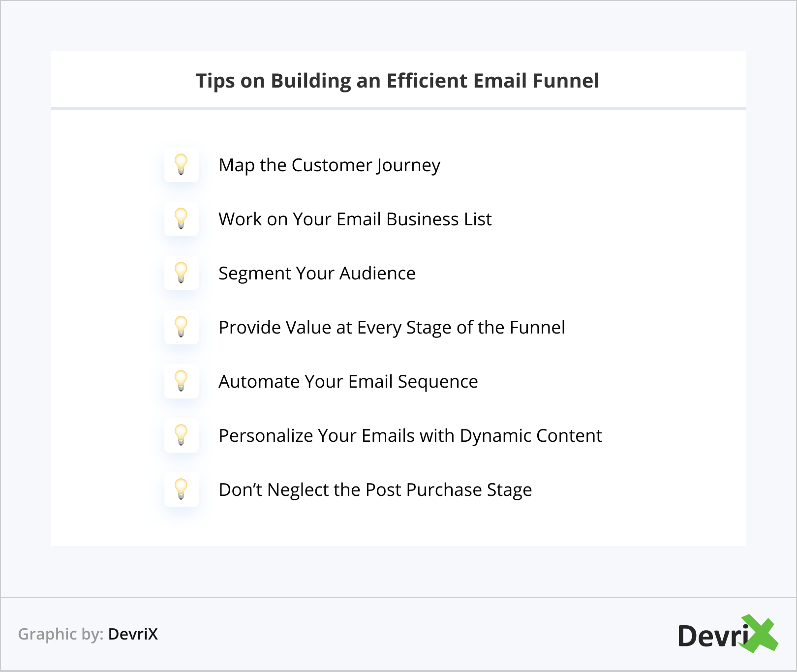Click lightbulb icon beside Automate Your Email Sequence
The height and width of the screenshot is (672, 797).
click(181, 381)
